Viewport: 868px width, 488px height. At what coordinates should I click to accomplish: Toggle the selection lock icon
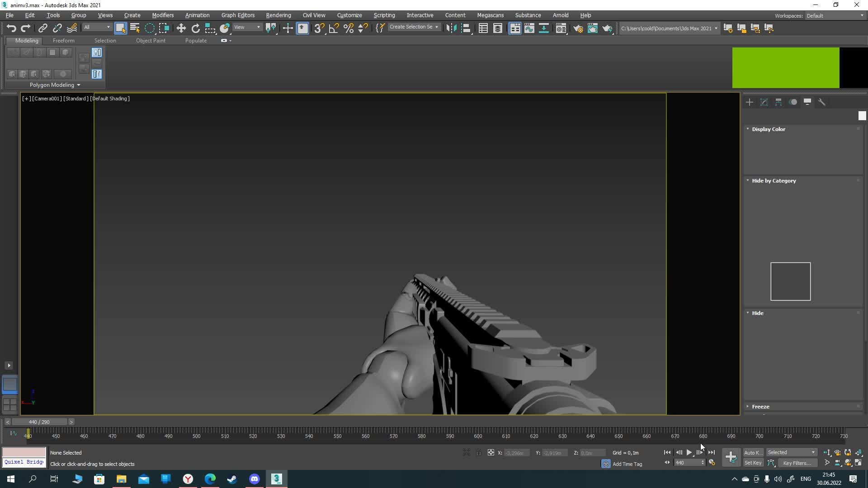pyautogui.click(x=479, y=452)
